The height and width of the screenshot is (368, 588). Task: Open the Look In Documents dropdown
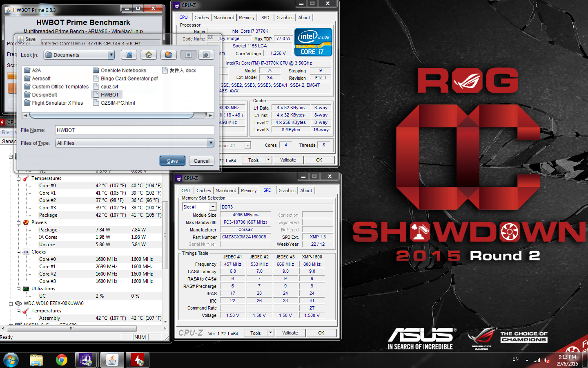[111, 55]
